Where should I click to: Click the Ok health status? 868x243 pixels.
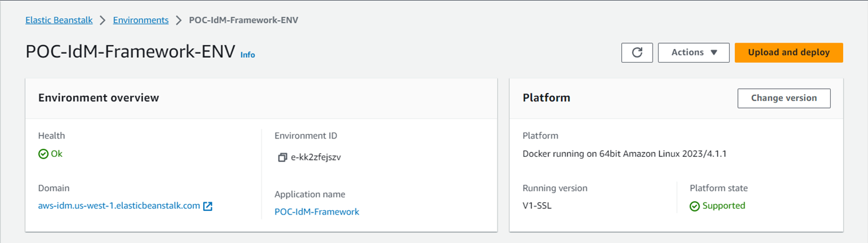pos(57,154)
